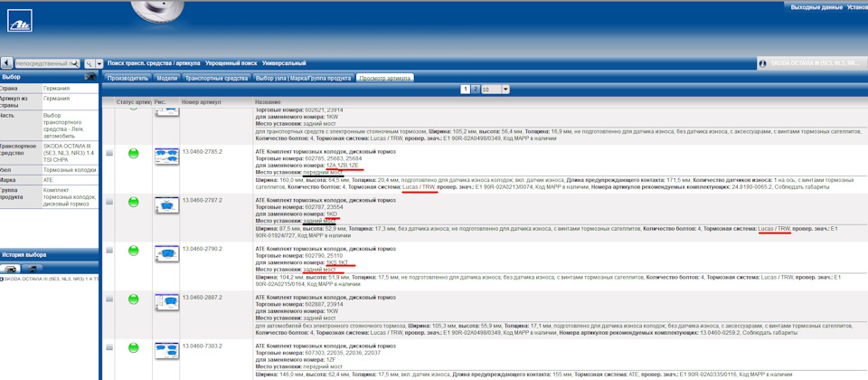This screenshot has width=868, height=380.
Task: Select the article history tab icon
Action: [x=33, y=268]
